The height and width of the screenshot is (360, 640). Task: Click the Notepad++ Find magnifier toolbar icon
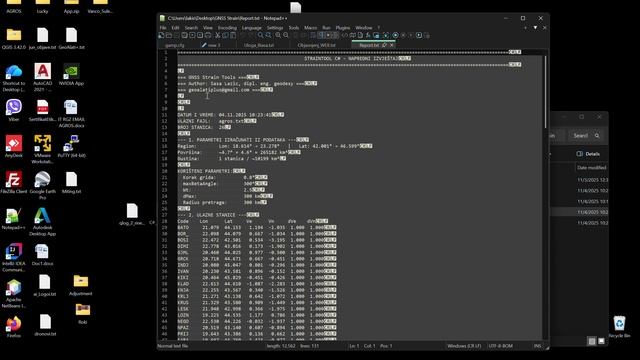[x=260, y=36]
